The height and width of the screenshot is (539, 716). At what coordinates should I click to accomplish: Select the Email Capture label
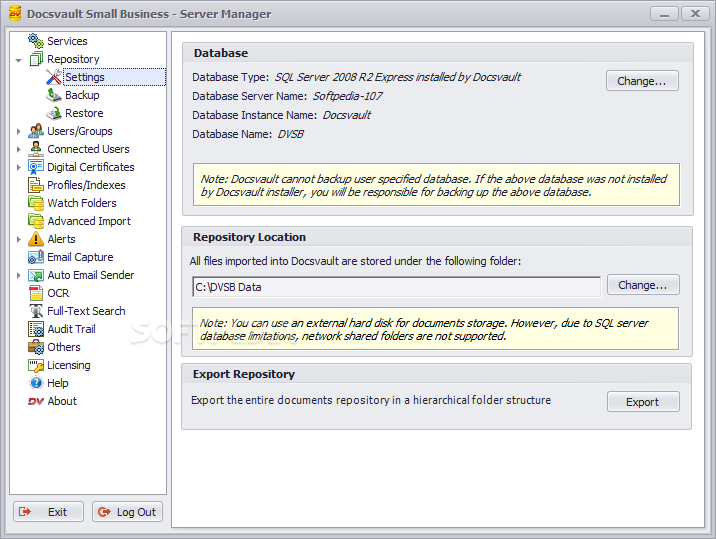pos(80,257)
